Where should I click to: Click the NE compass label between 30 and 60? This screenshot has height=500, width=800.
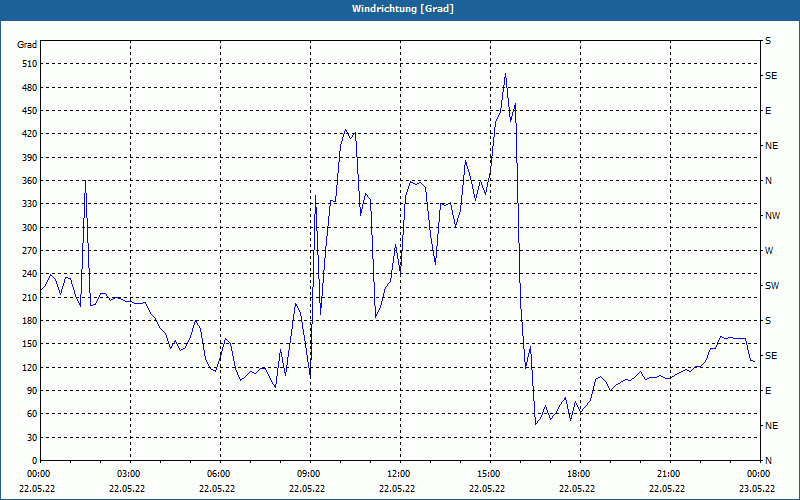click(x=772, y=426)
